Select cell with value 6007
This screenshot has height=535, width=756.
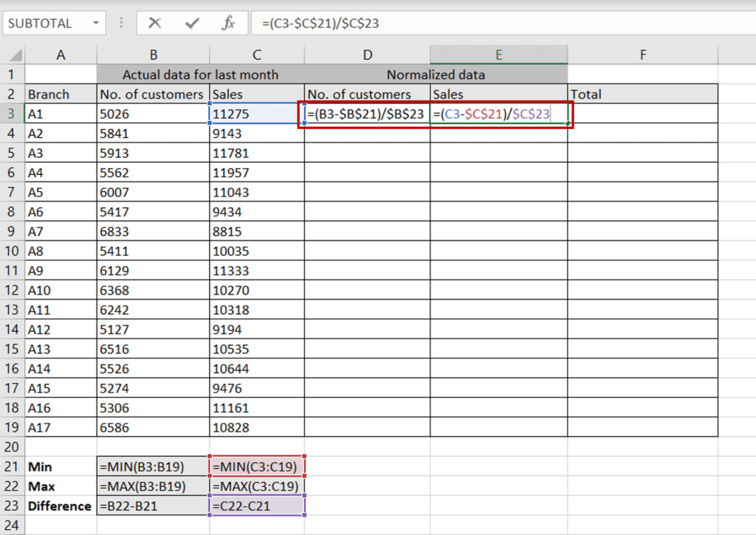click(154, 193)
